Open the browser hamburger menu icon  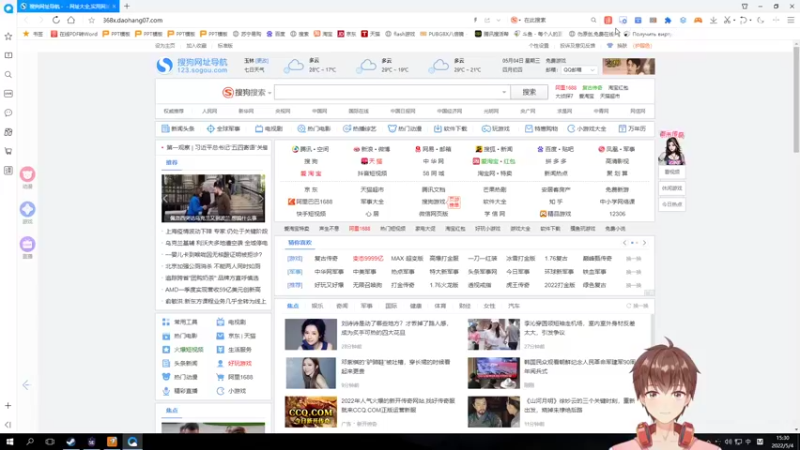coord(790,20)
